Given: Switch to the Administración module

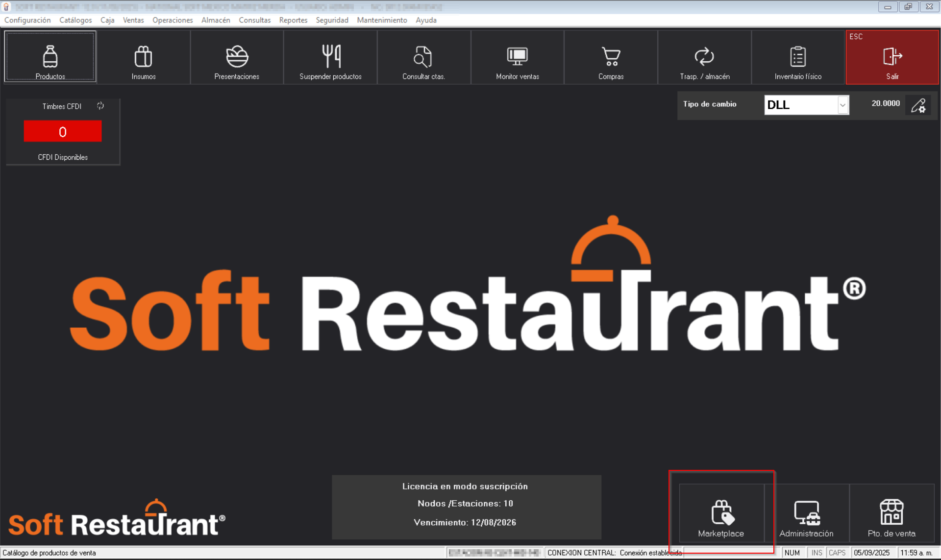Looking at the screenshot, I should [x=806, y=513].
